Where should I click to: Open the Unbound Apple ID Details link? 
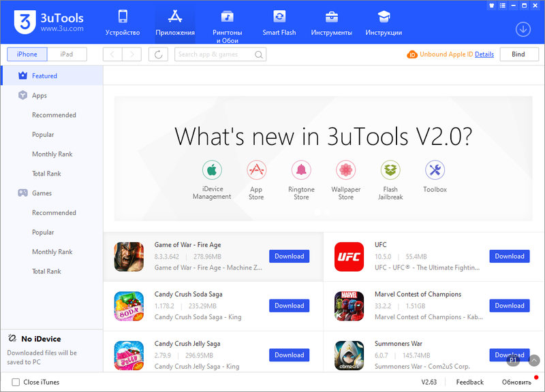click(x=484, y=54)
